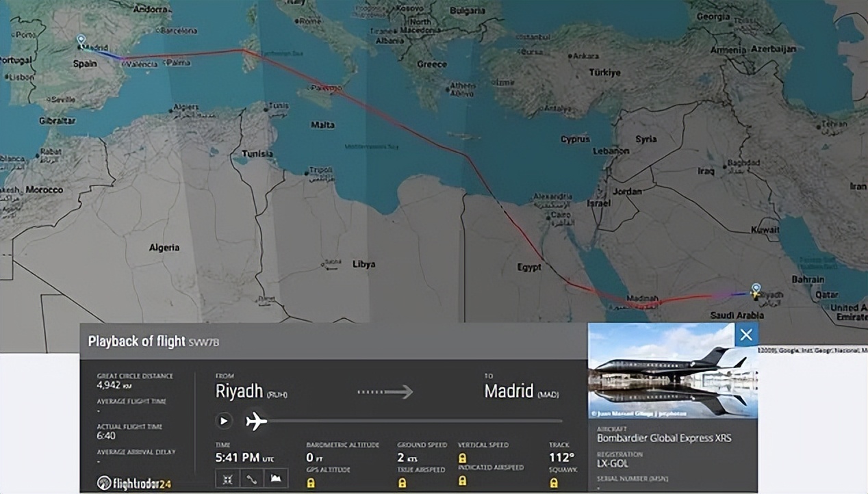The height and width of the screenshot is (494, 868).
Task: Click the indicated airspeed lock icon
Action: pyautogui.click(x=463, y=482)
